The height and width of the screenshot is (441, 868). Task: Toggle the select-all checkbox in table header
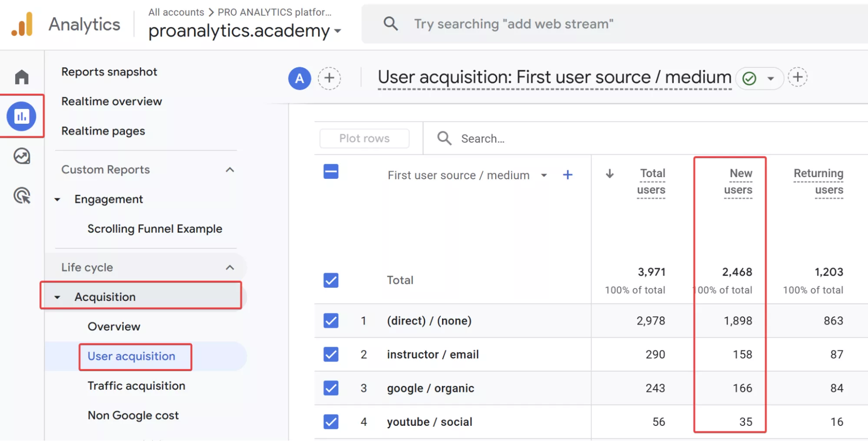coord(331,171)
